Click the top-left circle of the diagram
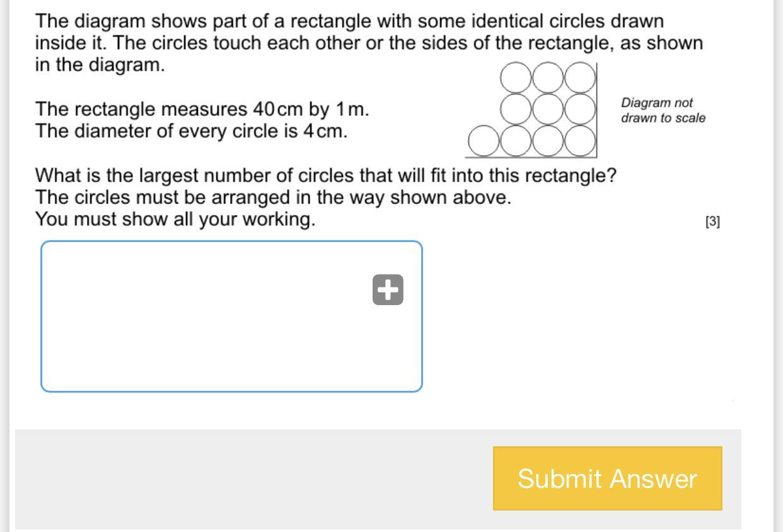Viewport: 783px width, 532px height. (x=516, y=78)
